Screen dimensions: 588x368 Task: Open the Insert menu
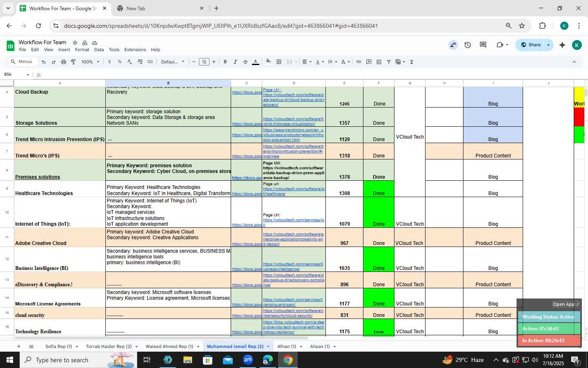click(64, 49)
